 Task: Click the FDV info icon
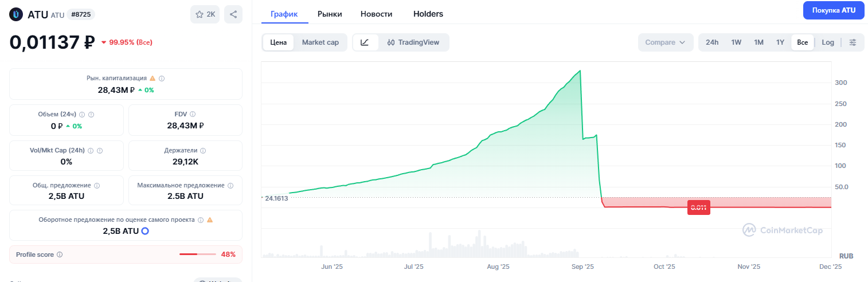[192, 115]
